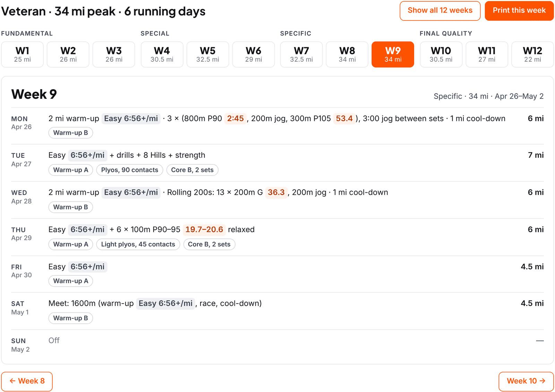Click Saturday's Warm-up B tag
Image resolution: width=555 pixels, height=392 pixels.
[x=71, y=318]
